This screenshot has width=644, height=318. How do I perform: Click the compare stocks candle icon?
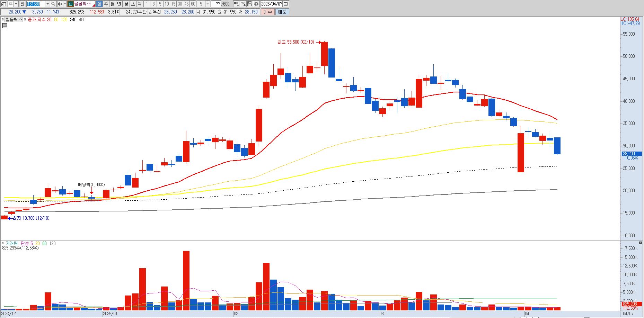tap(236, 4)
